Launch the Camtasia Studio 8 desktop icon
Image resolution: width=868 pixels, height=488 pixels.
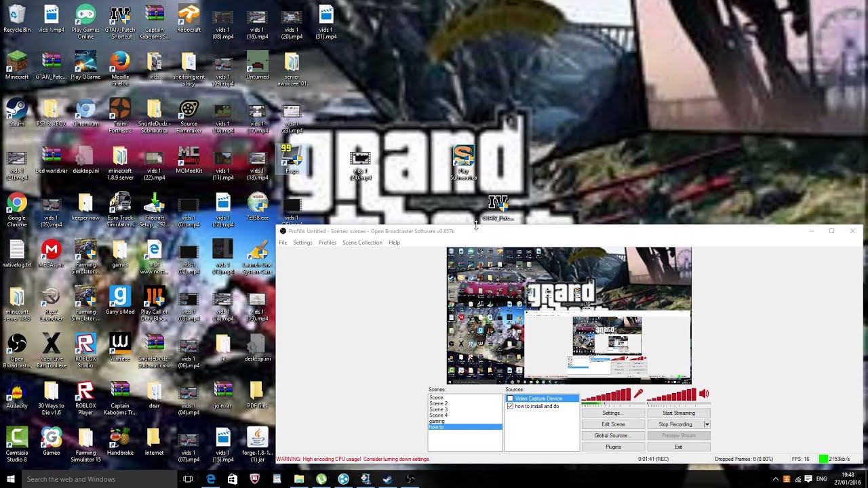[x=17, y=445]
